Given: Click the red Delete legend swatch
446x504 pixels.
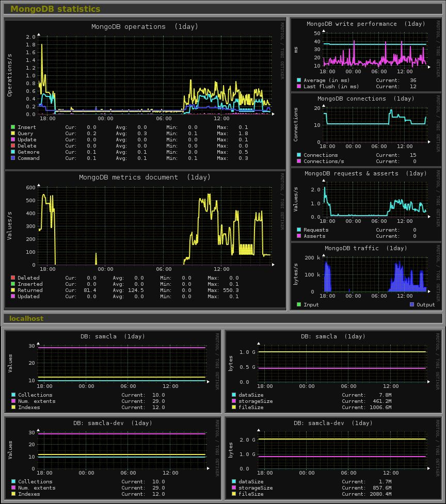Looking at the screenshot, I should 13,146.
